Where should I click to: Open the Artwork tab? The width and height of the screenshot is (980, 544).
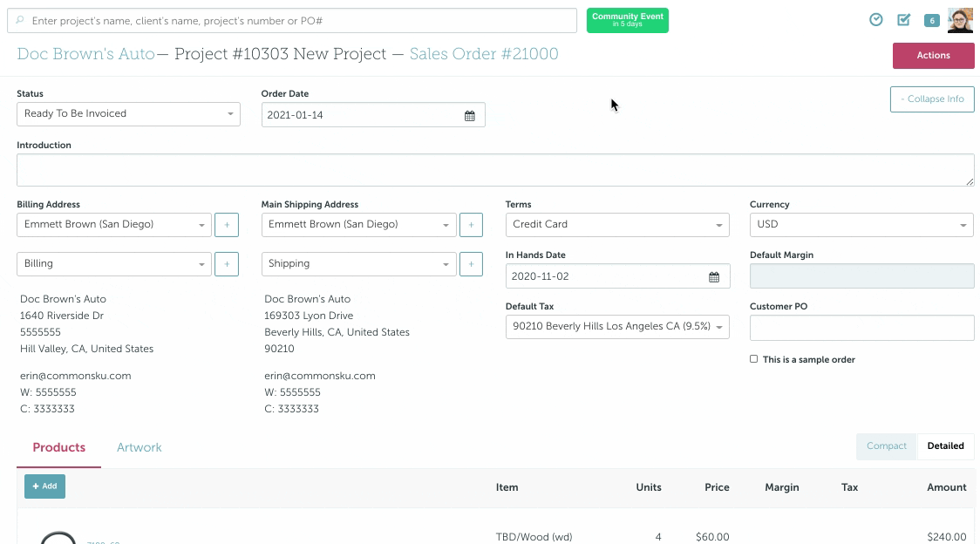click(140, 448)
